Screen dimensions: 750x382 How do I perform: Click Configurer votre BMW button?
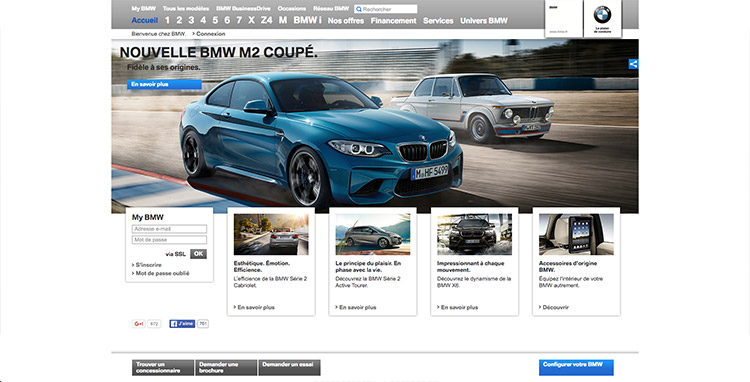576,368
